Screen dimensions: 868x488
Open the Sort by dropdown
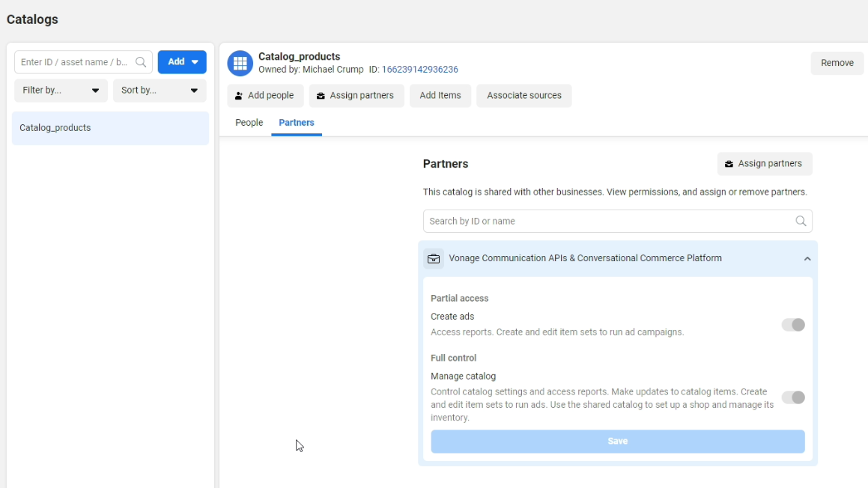coord(160,90)
